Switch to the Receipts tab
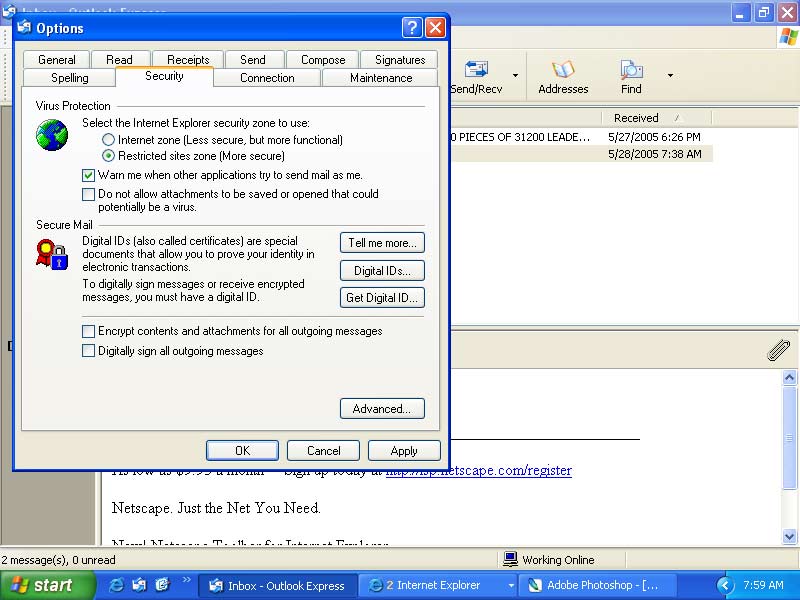The height and width of the screenshot is (600, 800). coord(188,60)
